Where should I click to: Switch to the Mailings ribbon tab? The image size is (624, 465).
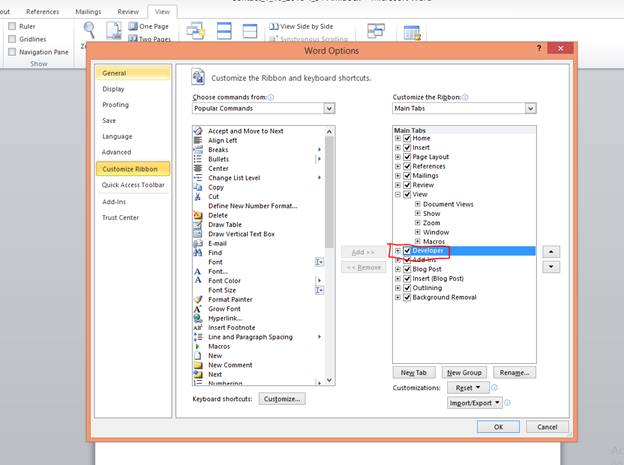pos(88,12)
